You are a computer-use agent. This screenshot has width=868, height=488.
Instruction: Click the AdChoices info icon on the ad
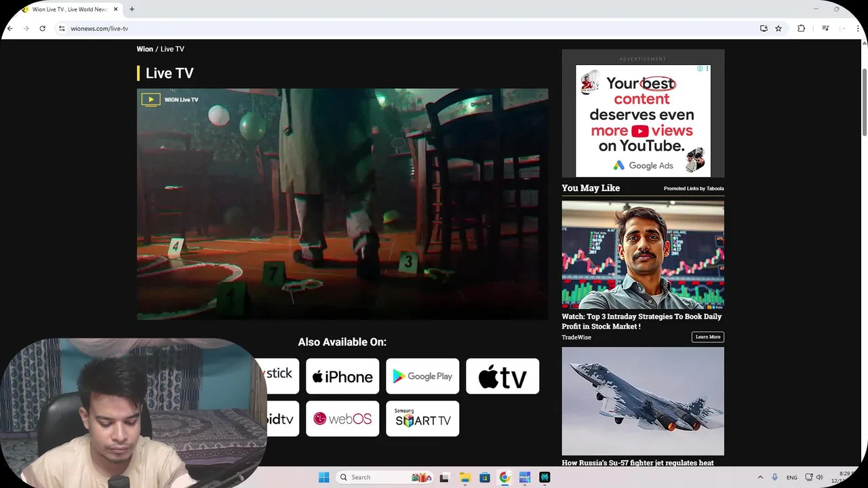700,68
